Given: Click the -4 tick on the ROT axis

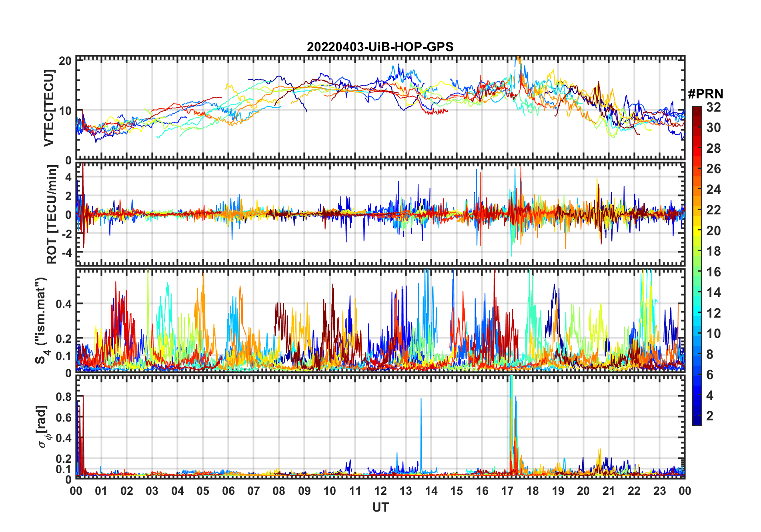Looking at the screenshot, I should tap(66, 253).
